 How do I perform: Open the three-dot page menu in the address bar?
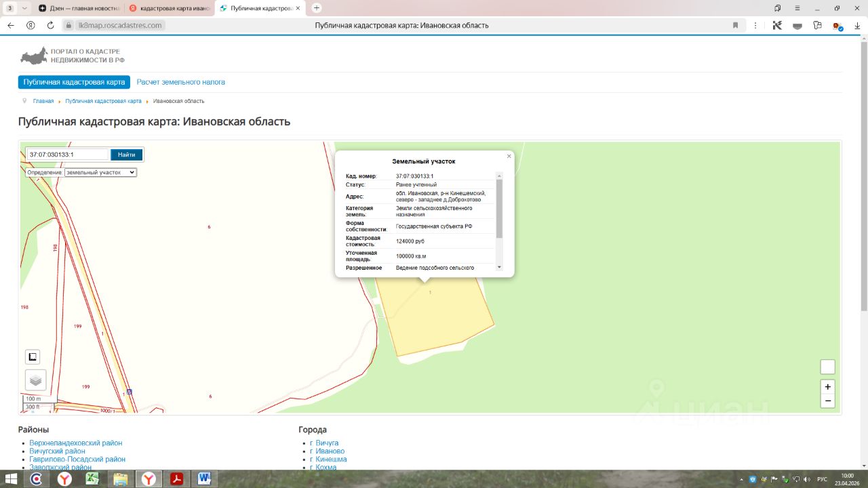755,25
